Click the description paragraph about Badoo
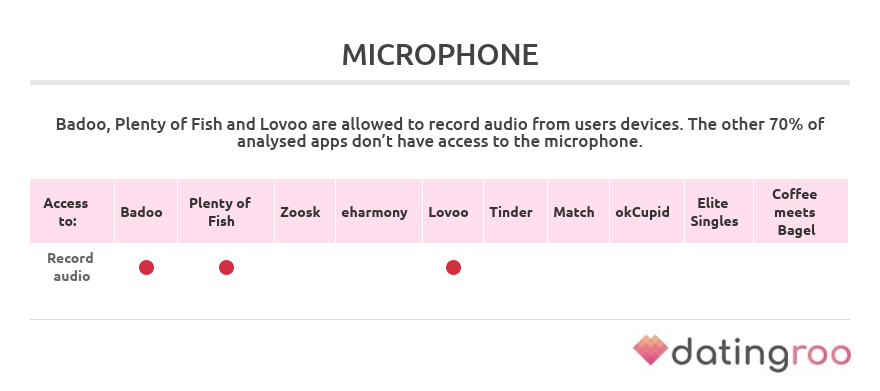This screenshot has width=880, height=391. tap(440, 132)
